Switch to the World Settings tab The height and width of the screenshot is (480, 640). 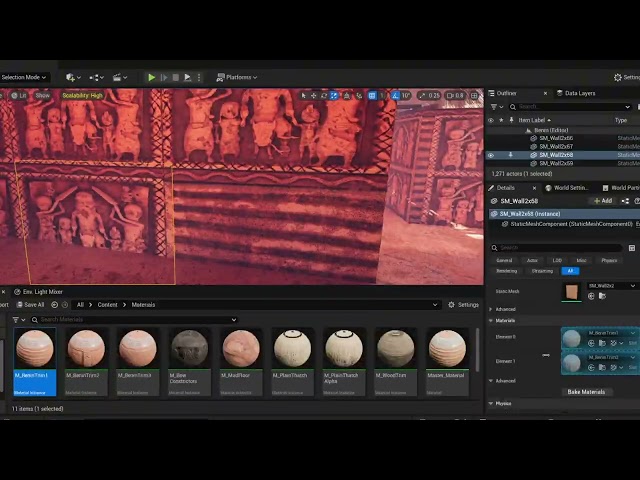click(570, 188)
